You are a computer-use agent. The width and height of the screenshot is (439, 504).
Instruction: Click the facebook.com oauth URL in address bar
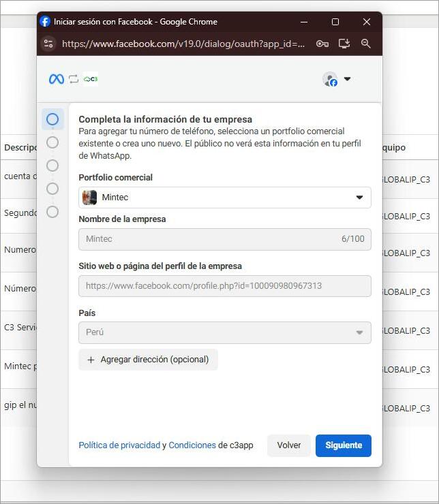(x=183, y=44)
